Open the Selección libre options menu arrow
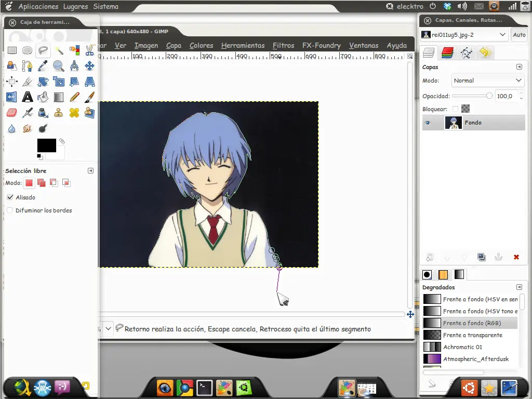 (x=90, y=170)
